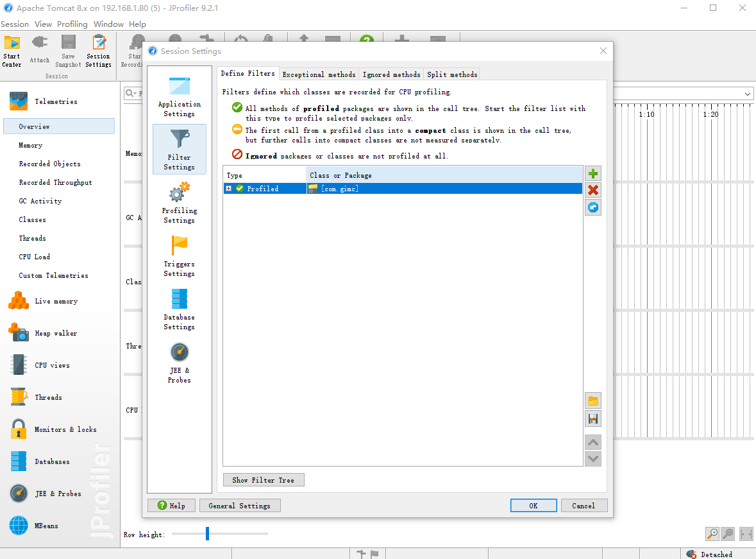This screenshot has height=559, width=756.
Task: Expand the Profiled filter row
Action: (x=228, y=189)
